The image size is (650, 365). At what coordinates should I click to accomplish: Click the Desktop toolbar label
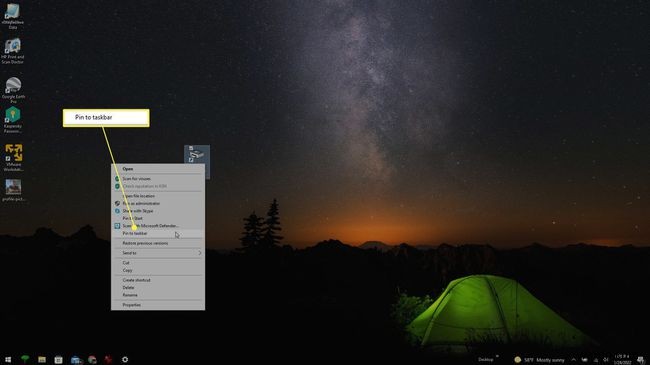[x=485, y=360]
